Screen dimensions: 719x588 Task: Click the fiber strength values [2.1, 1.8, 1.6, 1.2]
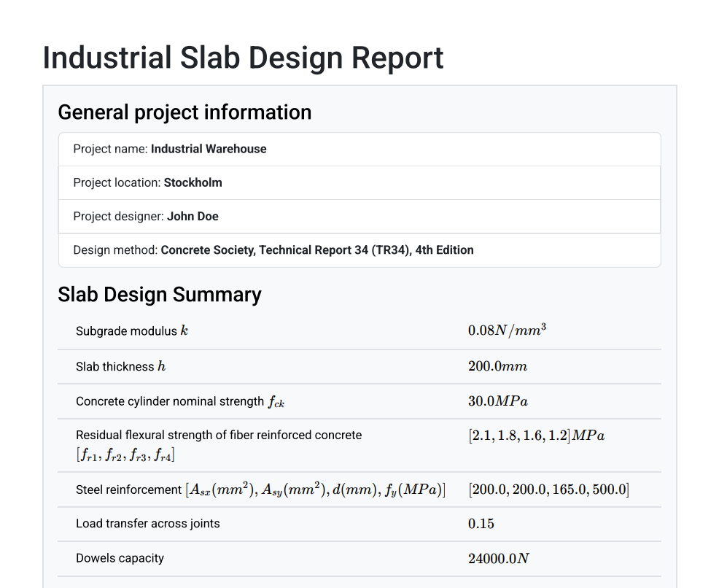[x=536, y=435]
